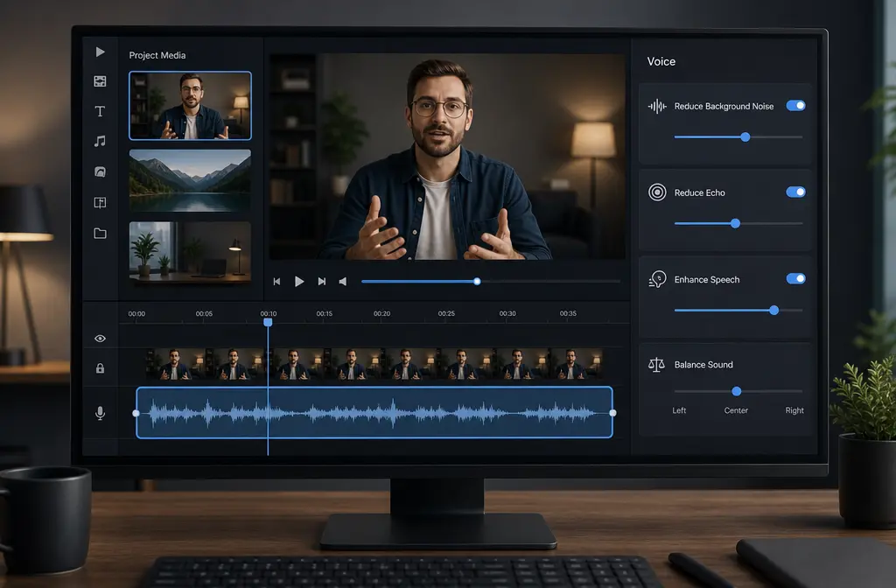Click the right trim handle of audio clip
This screenshot has height=588, width=896.
(613, 413)
